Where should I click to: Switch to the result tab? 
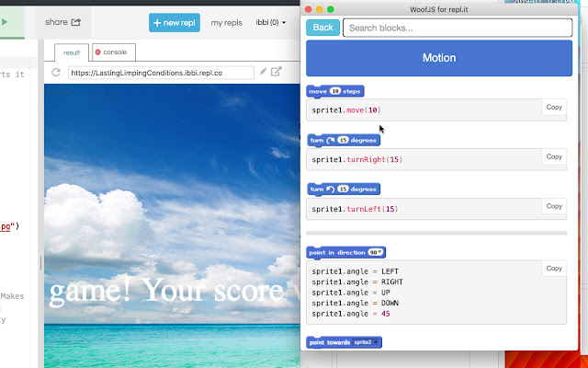point(72,52)
